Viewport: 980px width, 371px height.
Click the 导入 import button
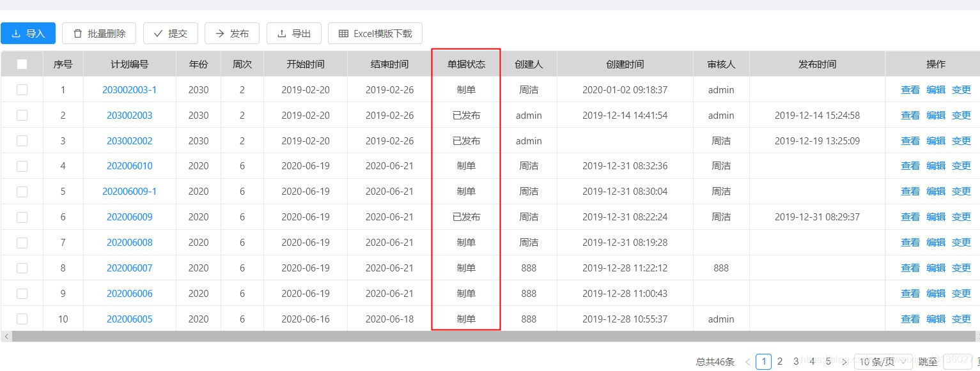point(28,33)
